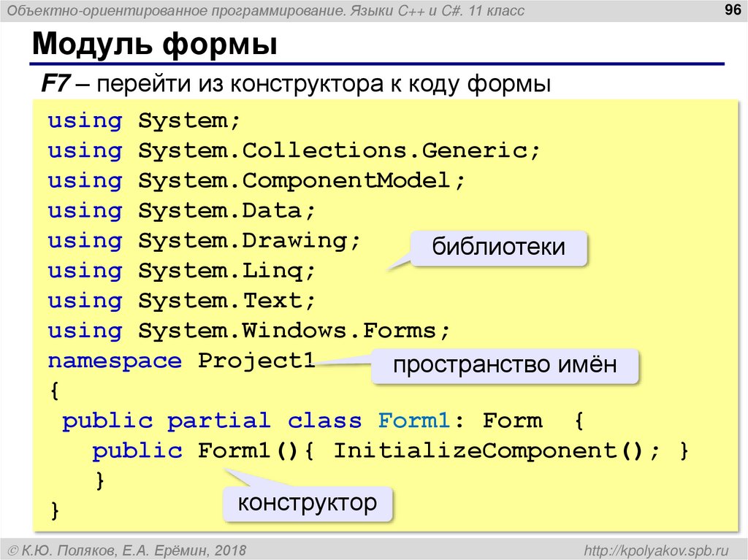Click the "библиотеки" callout label
Viewport: 748px width, 560px height.
498,247
